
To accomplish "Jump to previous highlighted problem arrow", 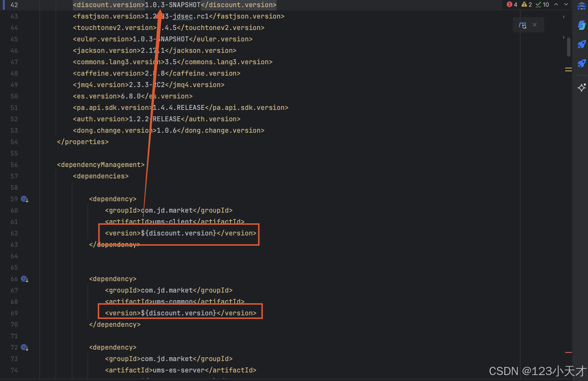I will pos(556,5).
